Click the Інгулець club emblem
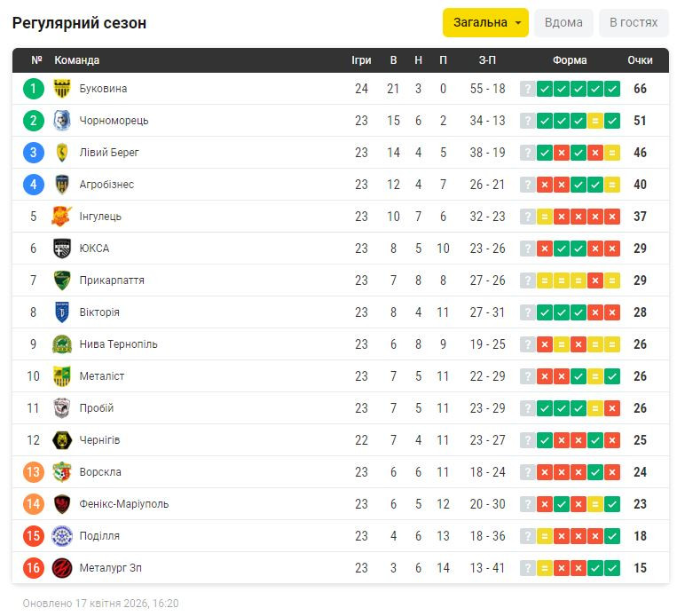This screenshot has width=677, height=616. click(62, 217)
